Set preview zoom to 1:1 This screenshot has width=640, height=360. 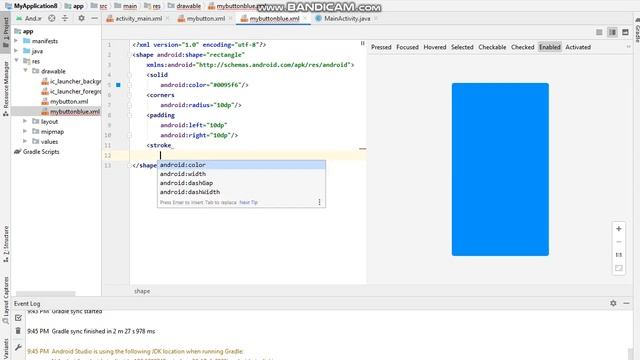point(619,255)
